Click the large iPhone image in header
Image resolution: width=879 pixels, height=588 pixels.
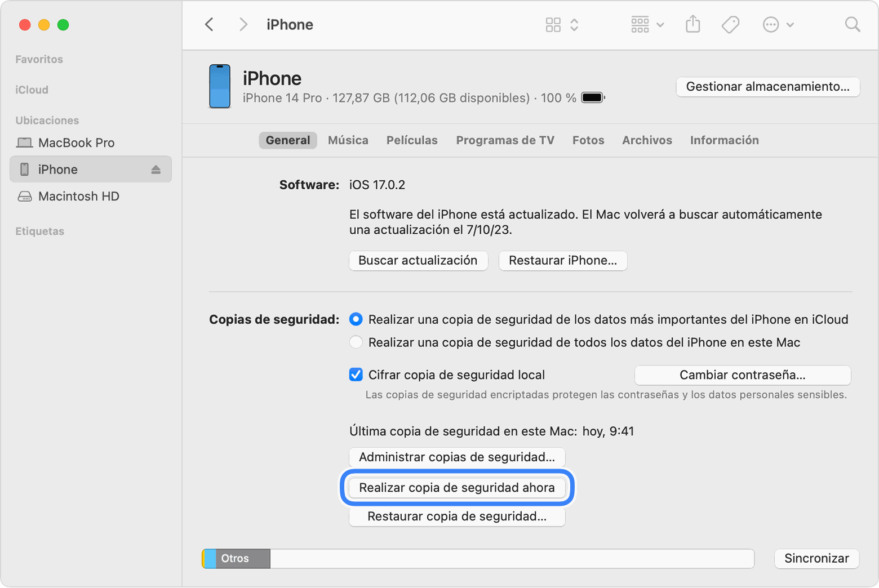(220, 86)
